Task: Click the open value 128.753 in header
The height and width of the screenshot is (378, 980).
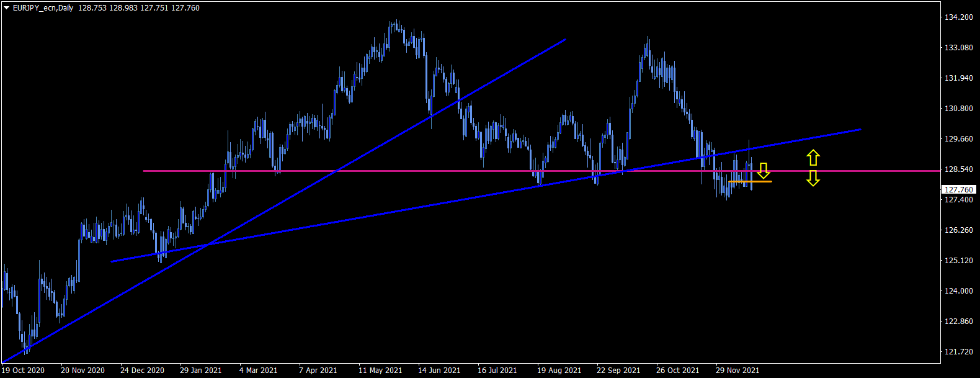Action: (92, 8)
